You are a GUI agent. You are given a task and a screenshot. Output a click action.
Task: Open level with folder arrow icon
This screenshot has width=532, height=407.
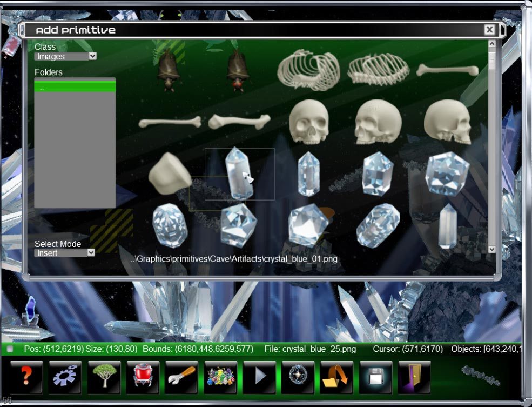coord(336,377)
